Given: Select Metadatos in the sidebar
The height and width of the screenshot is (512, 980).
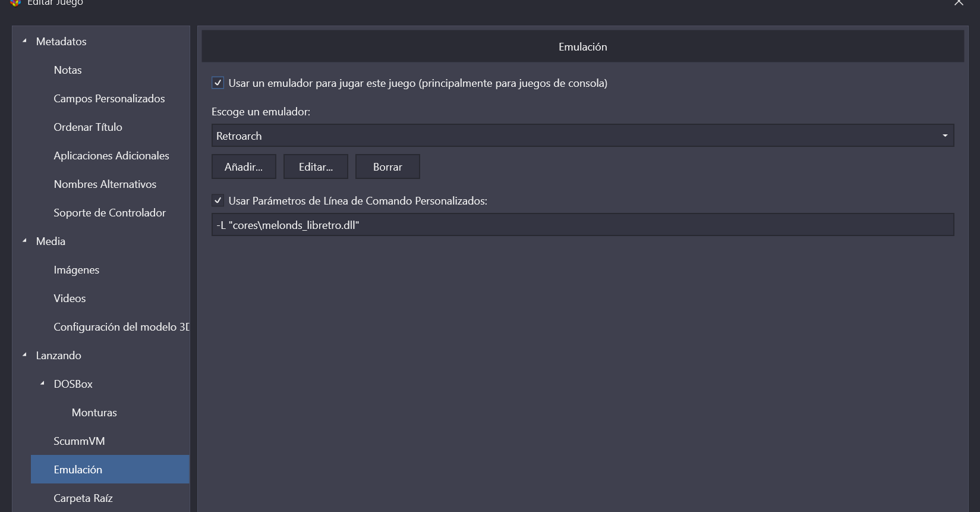Looking at the screenshot, I should tap(61, 42).
